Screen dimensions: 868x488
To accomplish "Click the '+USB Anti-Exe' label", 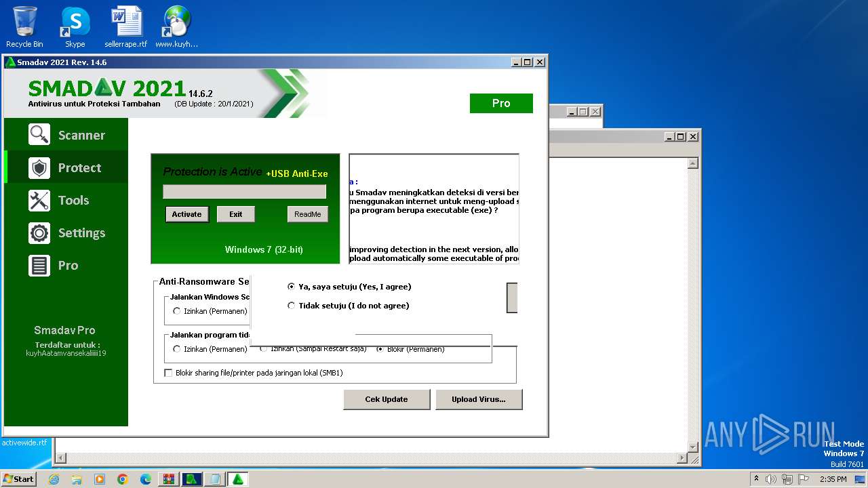I will [297, 174].
